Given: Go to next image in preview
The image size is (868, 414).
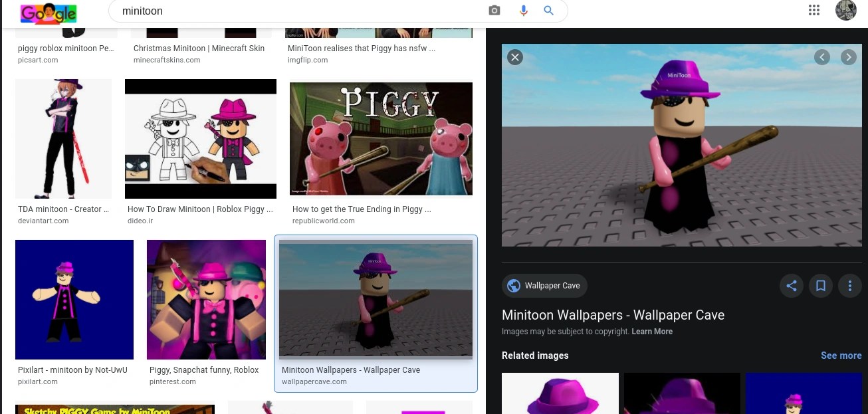Looking at the screenshot, I should click(848, 57).
